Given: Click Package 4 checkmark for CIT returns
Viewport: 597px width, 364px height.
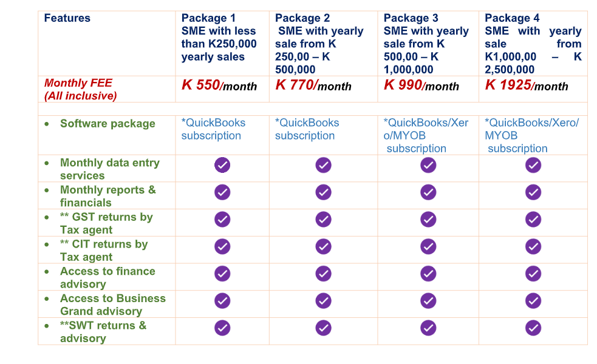Looking at the screenshot, I should 533,246.
